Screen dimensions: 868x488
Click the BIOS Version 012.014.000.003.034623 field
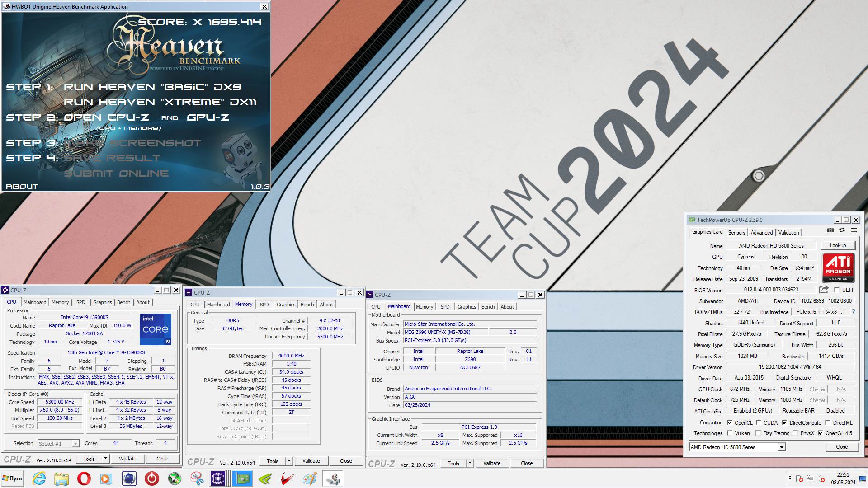771,290
